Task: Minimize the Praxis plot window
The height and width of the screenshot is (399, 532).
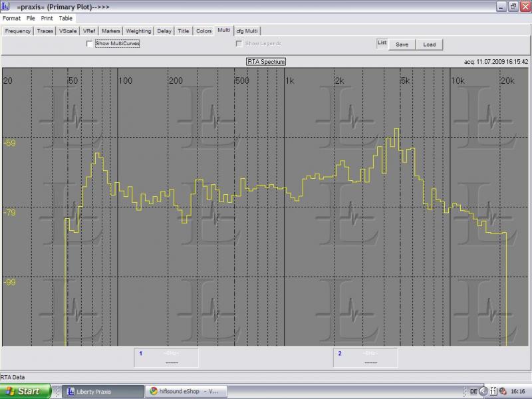Action: coord(501,7)
